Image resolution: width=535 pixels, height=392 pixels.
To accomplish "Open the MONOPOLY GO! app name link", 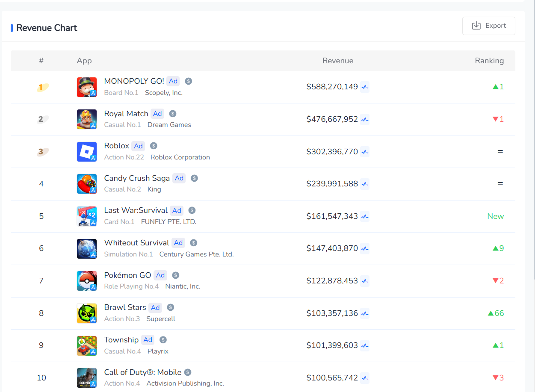I will pos(134,81).
